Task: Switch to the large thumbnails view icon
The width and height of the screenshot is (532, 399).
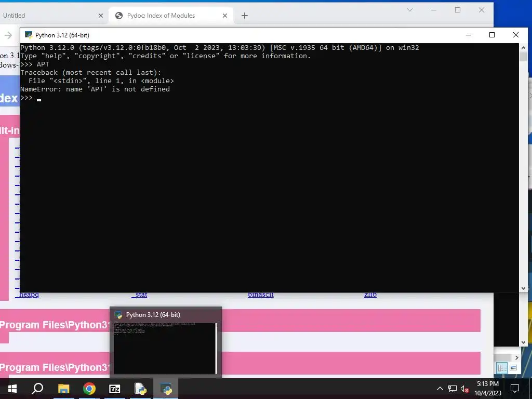Action: click(513, 368)
